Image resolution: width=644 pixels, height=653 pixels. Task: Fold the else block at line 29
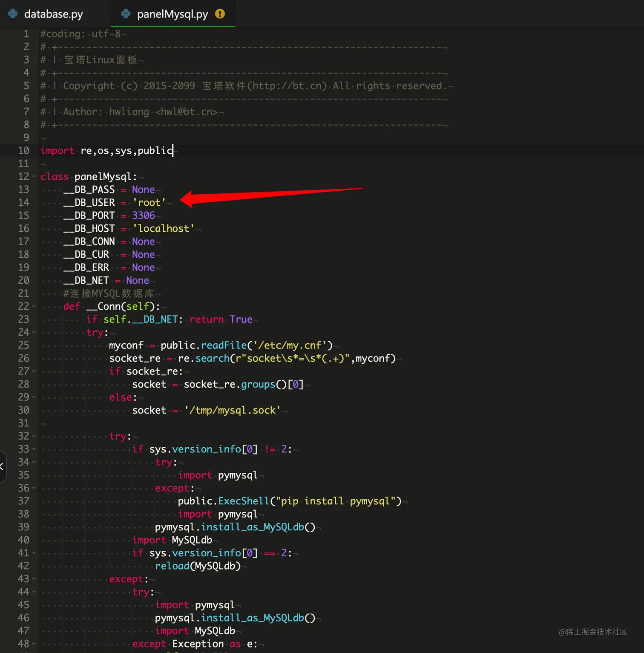[x=34, y=397]
